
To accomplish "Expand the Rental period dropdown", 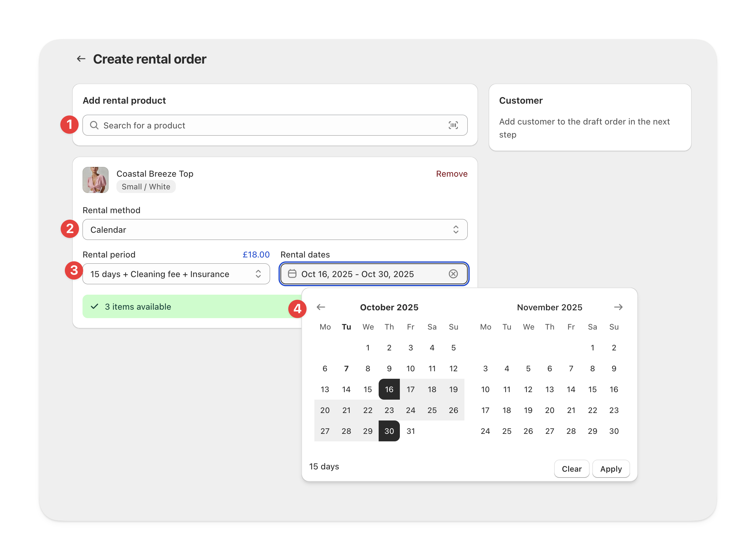I will coord(176,274).
